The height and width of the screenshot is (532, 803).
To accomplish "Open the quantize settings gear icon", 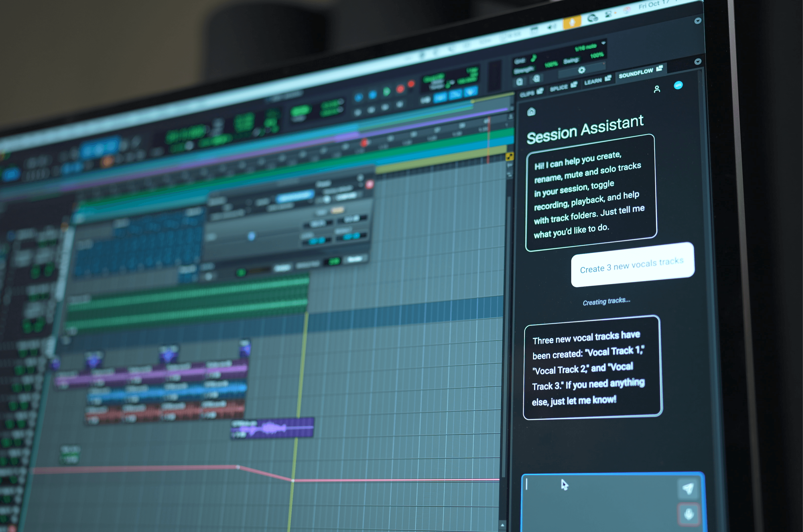I will point(581,70).
